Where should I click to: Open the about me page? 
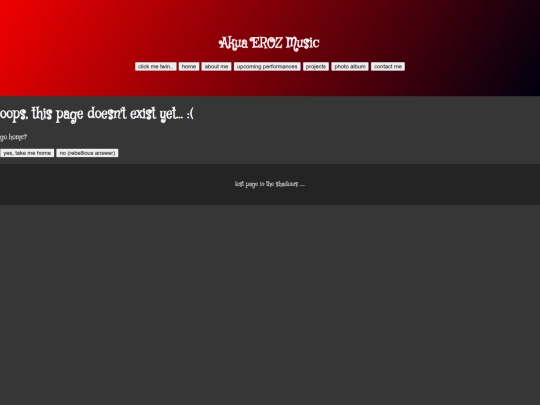(216, 66)
